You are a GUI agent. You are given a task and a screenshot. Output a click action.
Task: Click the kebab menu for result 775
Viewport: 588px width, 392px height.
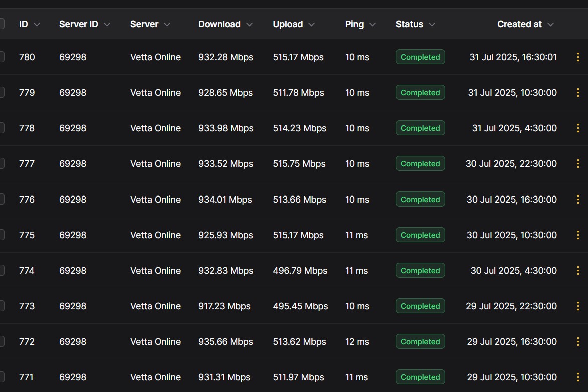click(578, 235)
